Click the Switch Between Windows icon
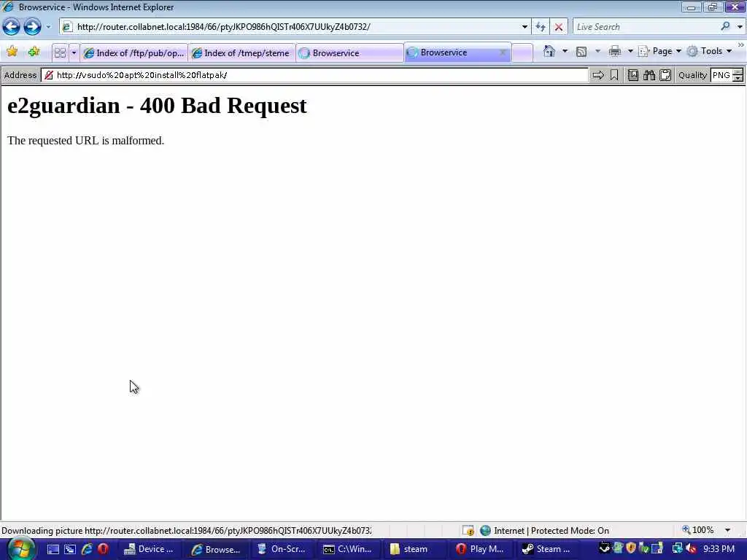Screen dimensions: 747x560 click(69, 549)
